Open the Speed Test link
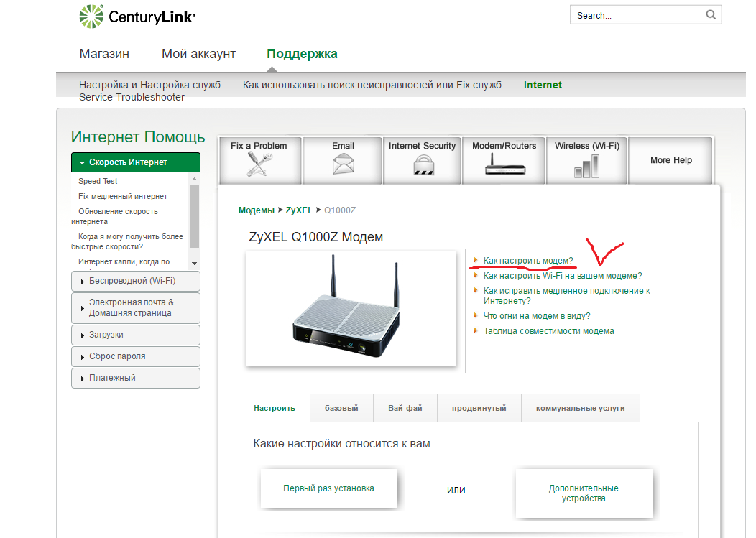The height and width of the screenshot is (538, 756). coord(98,181)
